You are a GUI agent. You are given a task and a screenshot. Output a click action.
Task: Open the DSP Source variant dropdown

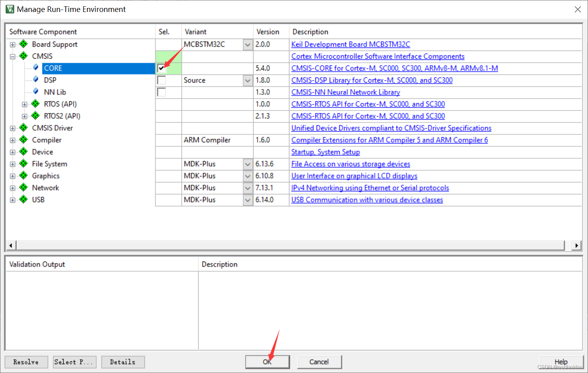pos(248,80)
